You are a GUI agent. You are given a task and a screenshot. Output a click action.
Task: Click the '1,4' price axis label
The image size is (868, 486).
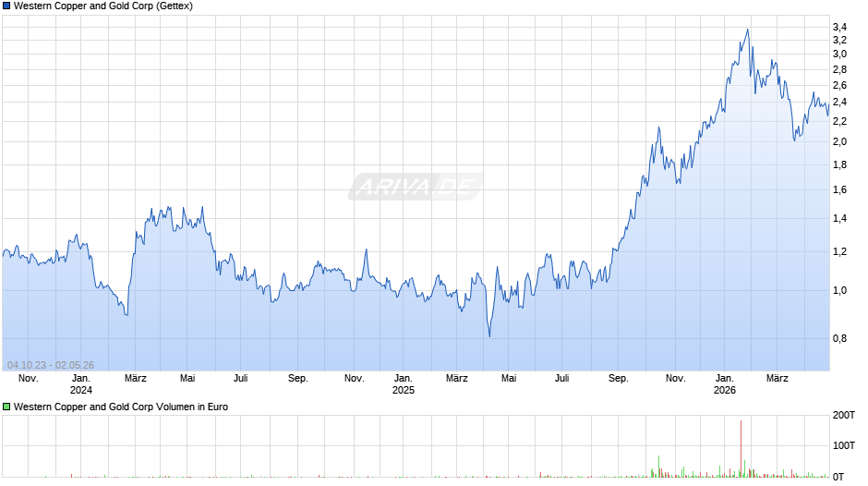[x=839, y=219]
